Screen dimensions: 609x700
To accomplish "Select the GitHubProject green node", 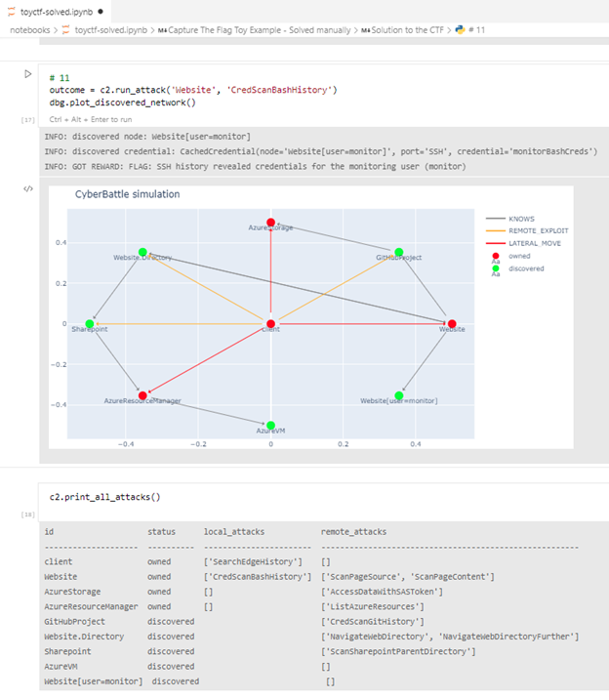I will tap(398, 252).
